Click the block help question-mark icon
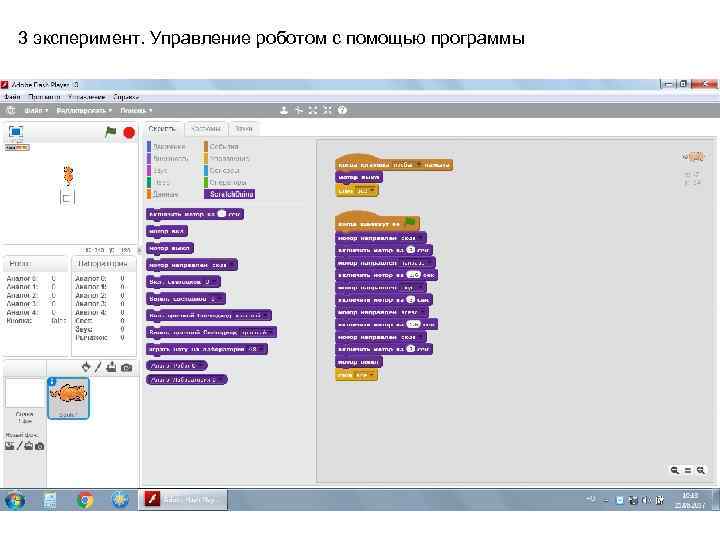 pyautogui.click(x=342, y=110)
